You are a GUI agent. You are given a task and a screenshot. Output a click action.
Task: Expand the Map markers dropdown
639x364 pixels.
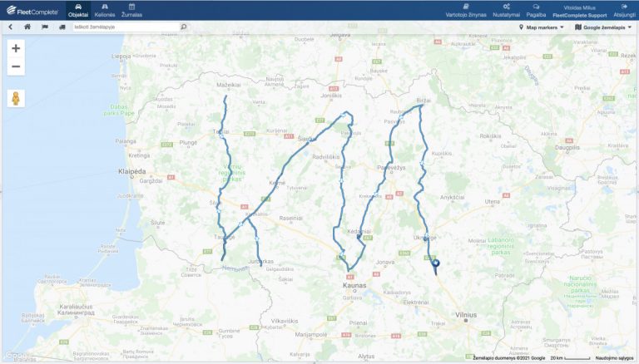tap(541, 27)
